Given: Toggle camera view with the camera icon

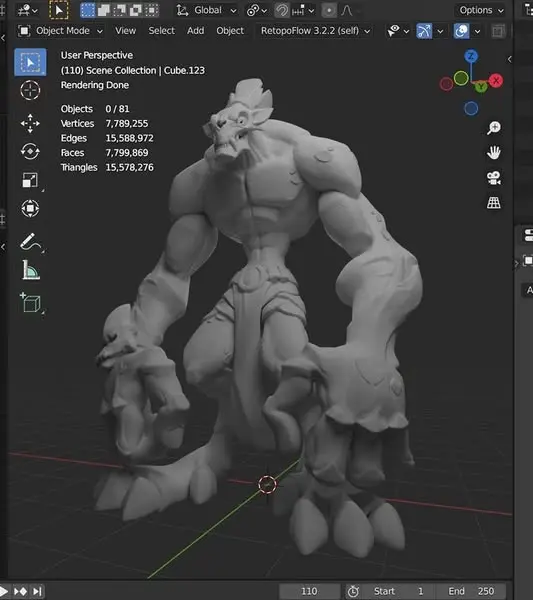Looking at the screenshot, I should point(494,178).
